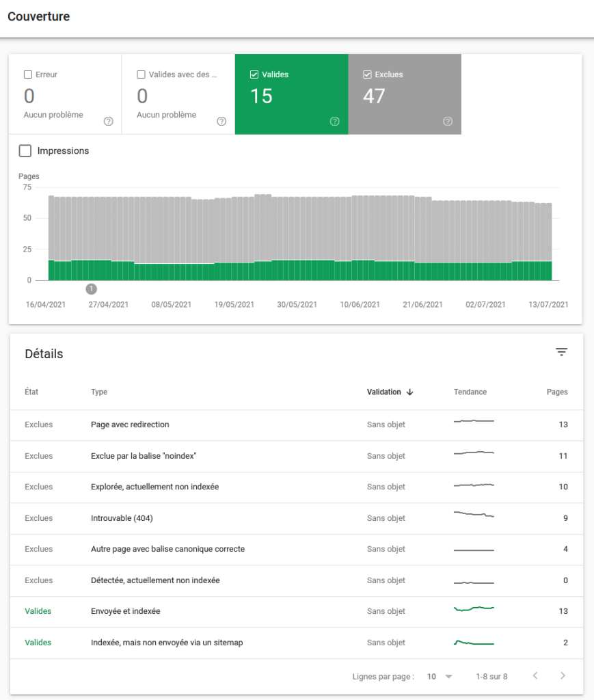
Task: Open the Lignes par page dropdown
Action: (x=440, y=676)
